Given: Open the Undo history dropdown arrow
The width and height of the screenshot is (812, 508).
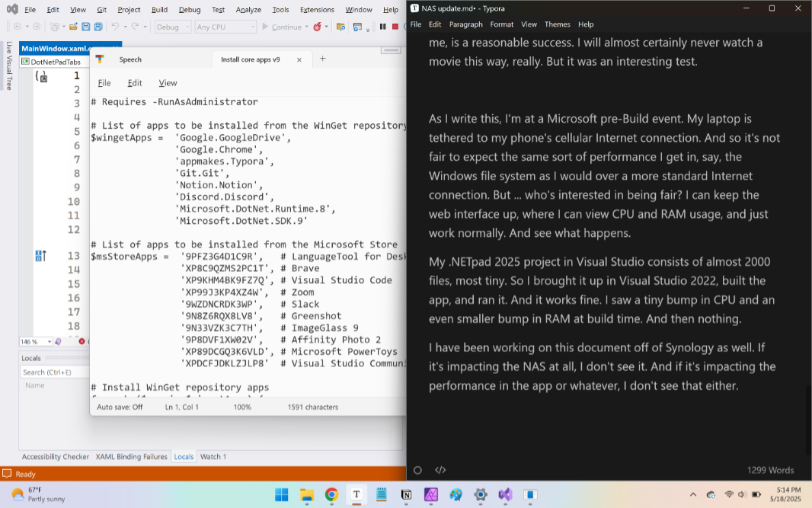Looking at the screenshot, I should [125, 27].
